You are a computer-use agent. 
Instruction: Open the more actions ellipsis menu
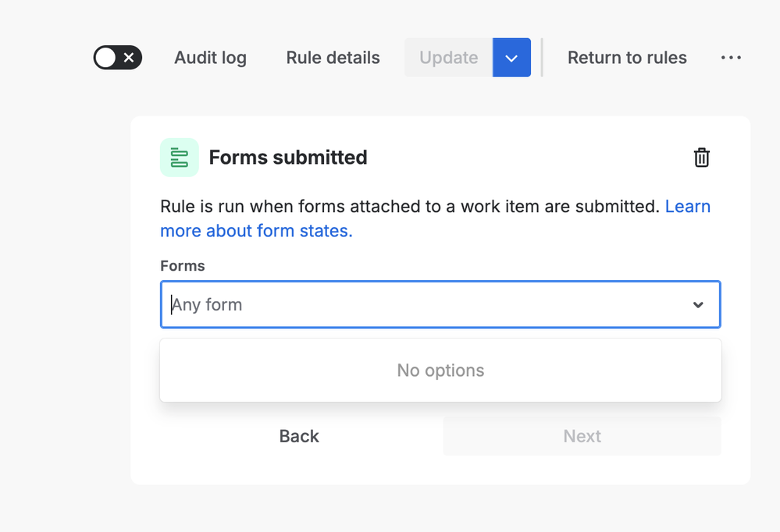pos(731,58)
